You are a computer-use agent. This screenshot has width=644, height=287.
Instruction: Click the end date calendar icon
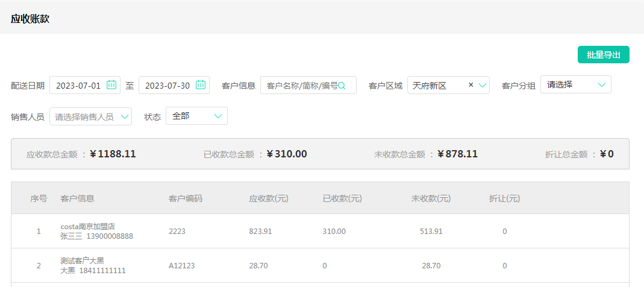(x=201, y=85)
